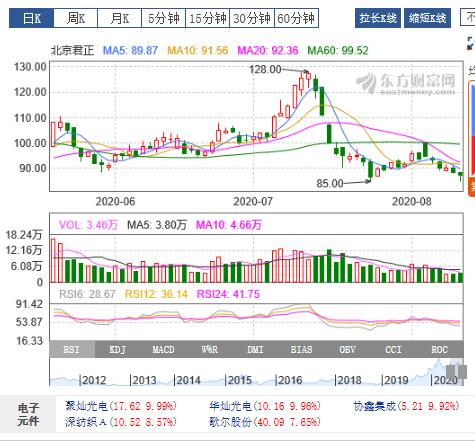Click the 北京君正 stock name label
This screenshot has height=441, width=475.
72,50
